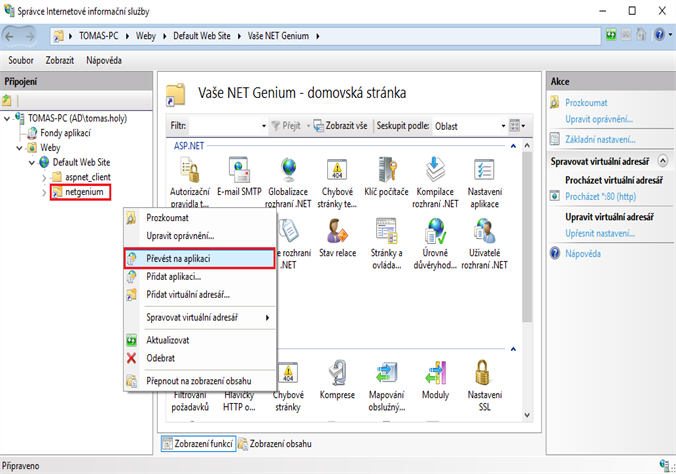Click Weby in address breadcrumb

146,36
